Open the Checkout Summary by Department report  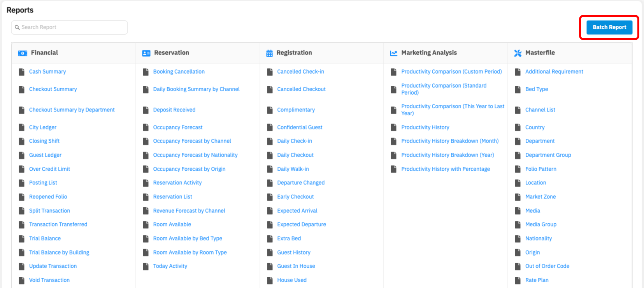[x=72, y=110]
